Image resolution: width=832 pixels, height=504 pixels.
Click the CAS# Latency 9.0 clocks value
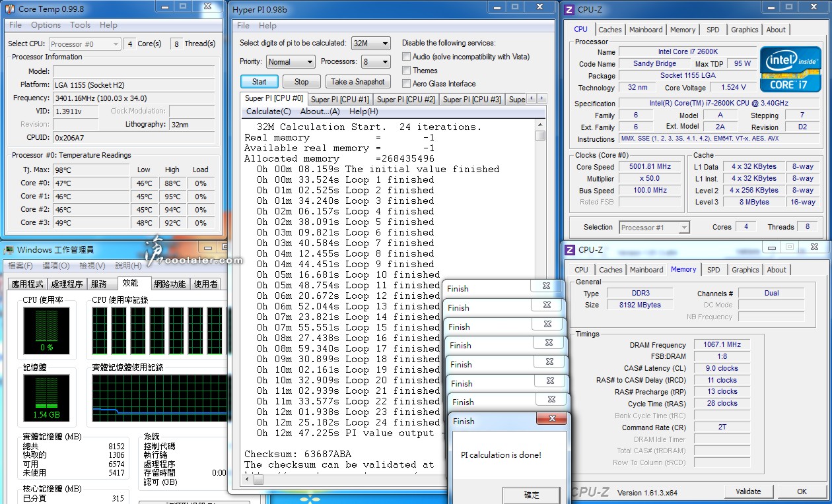pos(722,368)
